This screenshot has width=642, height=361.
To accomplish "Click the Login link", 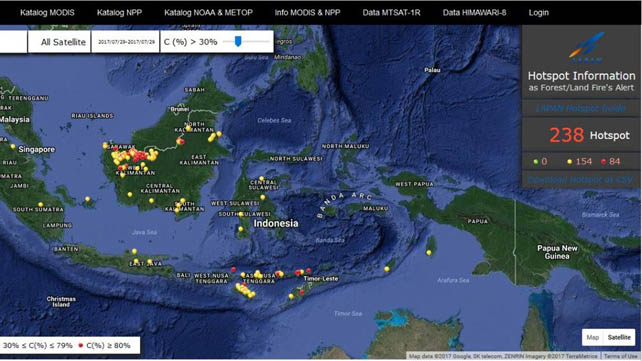I will pos(538,13).
